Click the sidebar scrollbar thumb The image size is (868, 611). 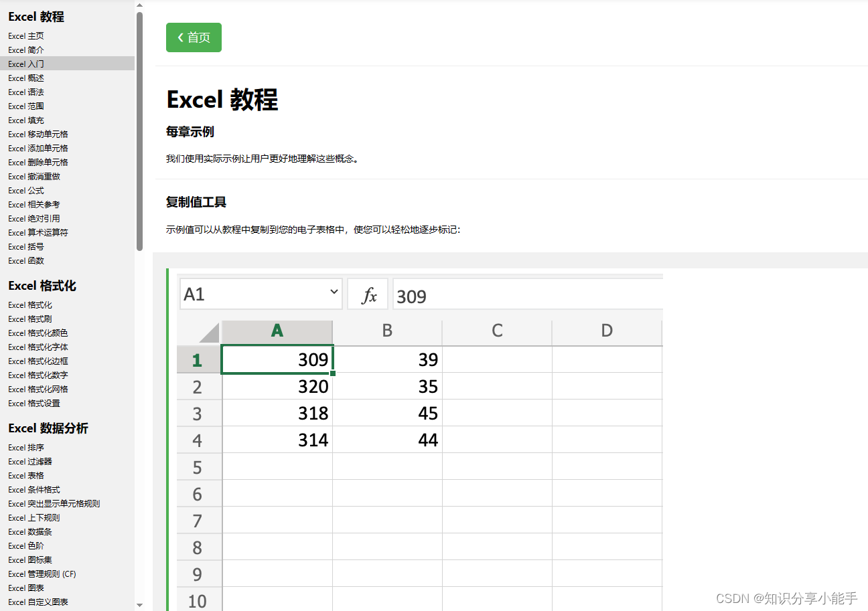point(139,131)
